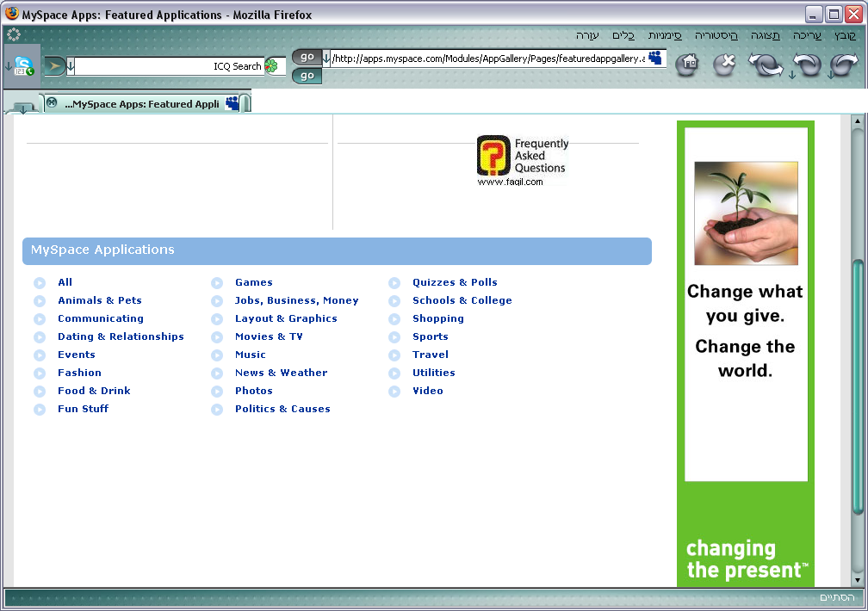Click inside the ICQ Search text field
Viewport: 868px width, 611px height.
pyautogui.click(x=164, y=66)
